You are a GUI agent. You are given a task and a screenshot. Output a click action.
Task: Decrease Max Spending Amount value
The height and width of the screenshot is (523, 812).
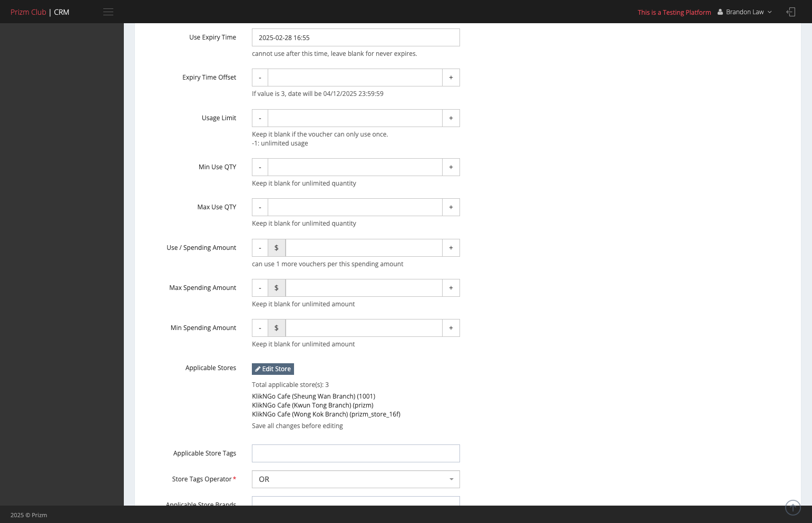point(260,288)
